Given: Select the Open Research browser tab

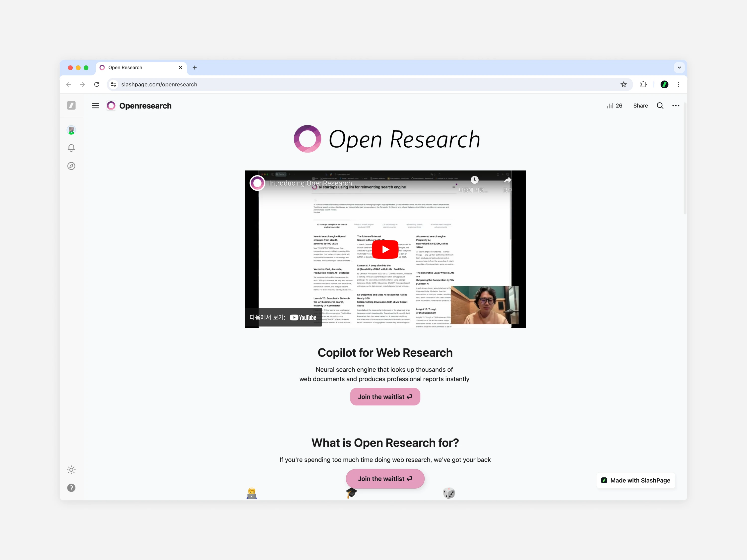Looking at the screenshot, I should 141,67.
